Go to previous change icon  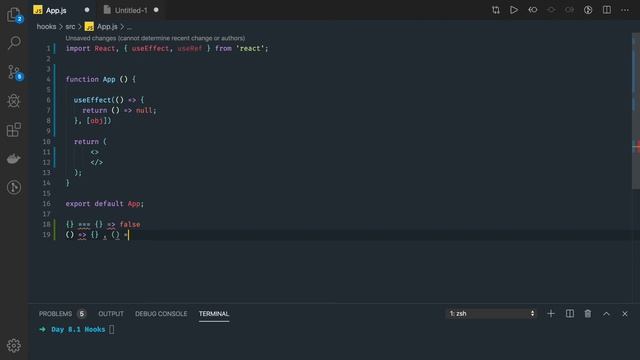coord(533,10)
